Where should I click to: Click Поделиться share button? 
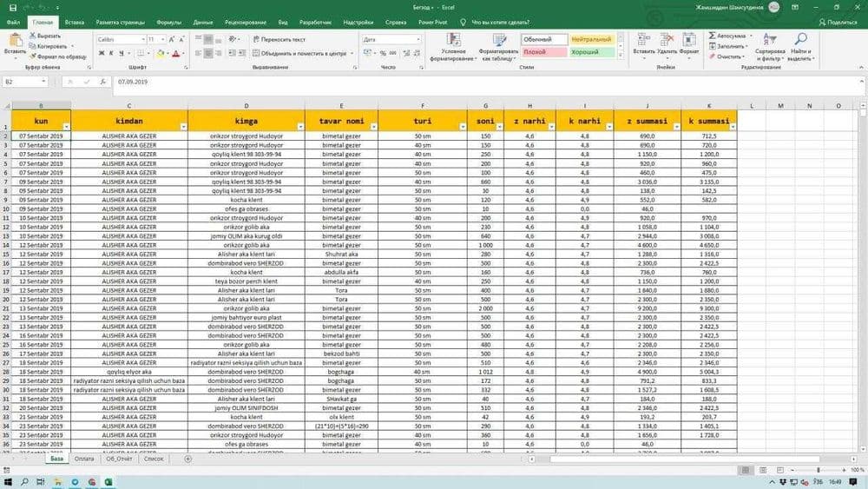pos(838,23)
